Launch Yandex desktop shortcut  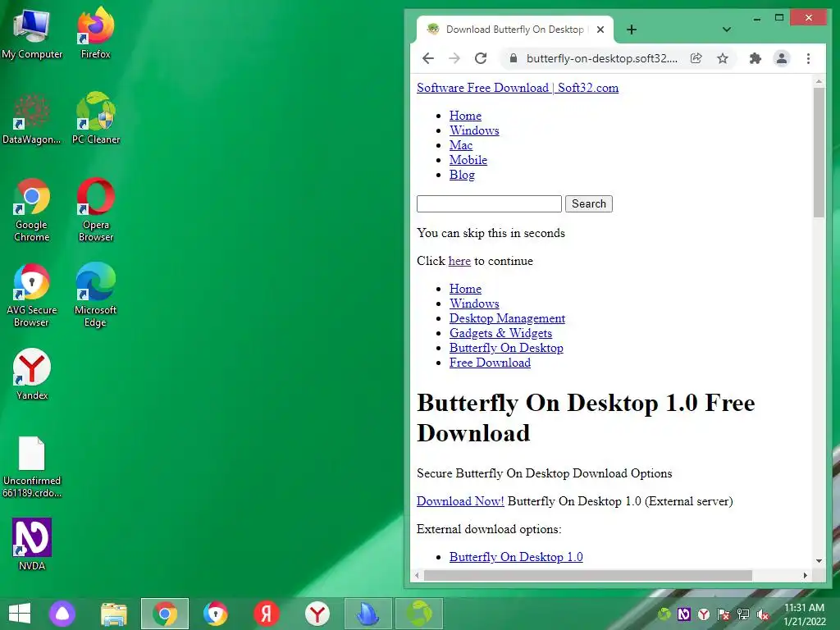[x=32, y=374]
